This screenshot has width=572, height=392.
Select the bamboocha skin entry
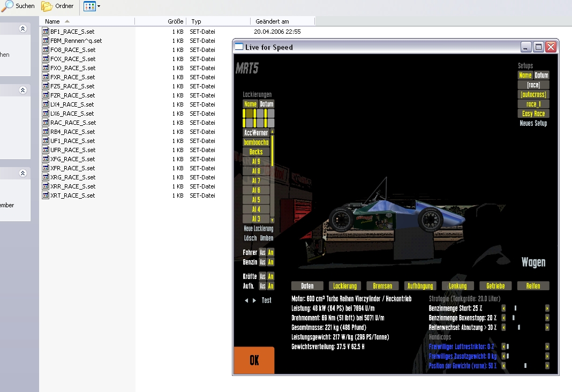pyautogui.click(x=256, y=142)
